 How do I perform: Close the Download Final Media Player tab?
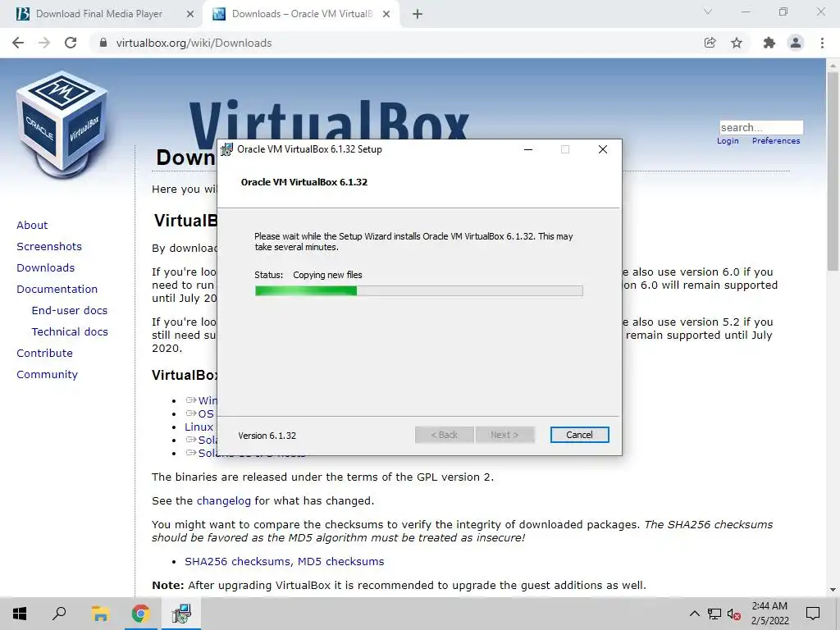[x=189, y=14]
